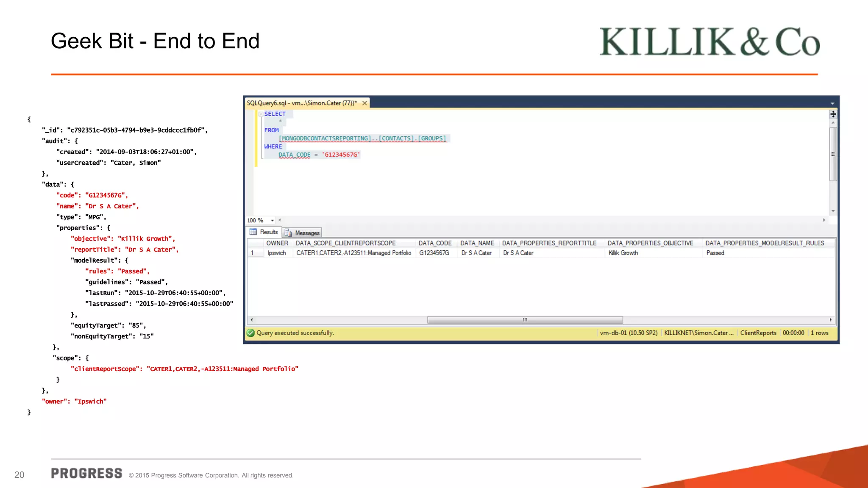Click the Results grid icon

tap(253, 232)
